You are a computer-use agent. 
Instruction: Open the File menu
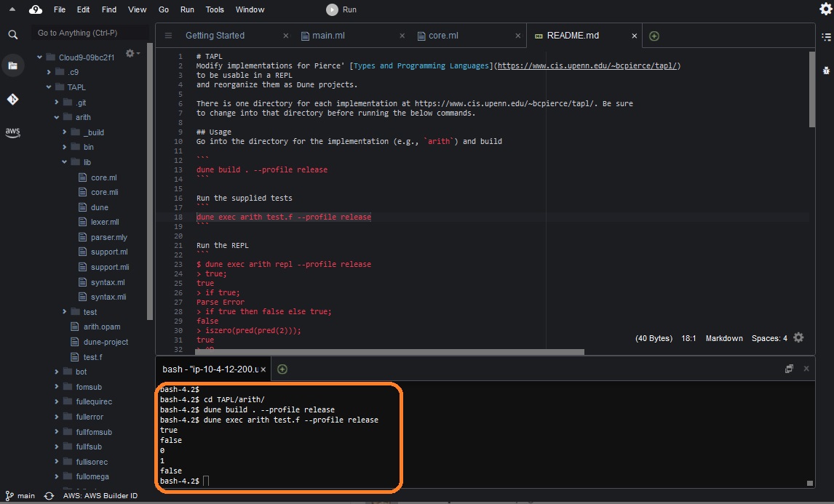click(60, 9)
